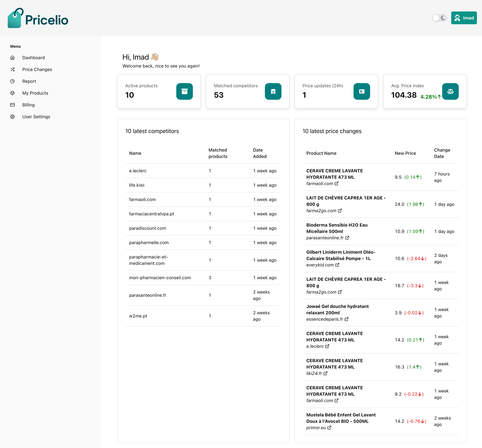Image resolution: width=482 pixels, height=448 pixels.
Task: Open the everykid.com competitor link
Action: 320,265
